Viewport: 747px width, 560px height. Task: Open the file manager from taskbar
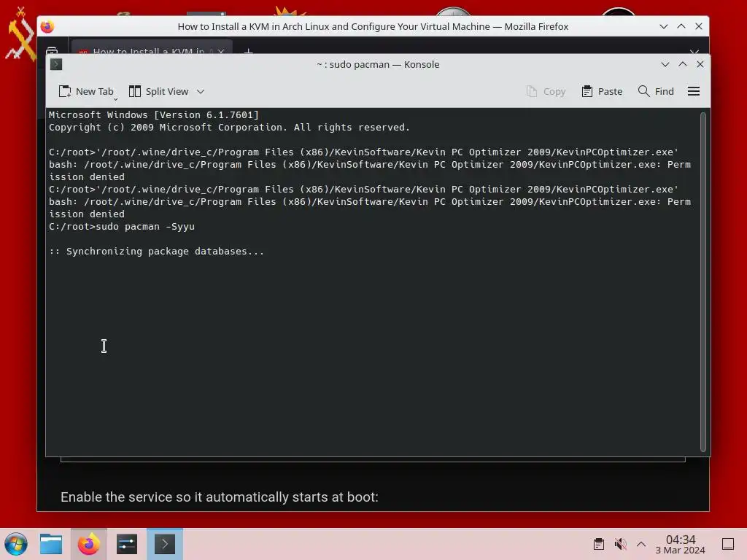click(x=51, y=544)
